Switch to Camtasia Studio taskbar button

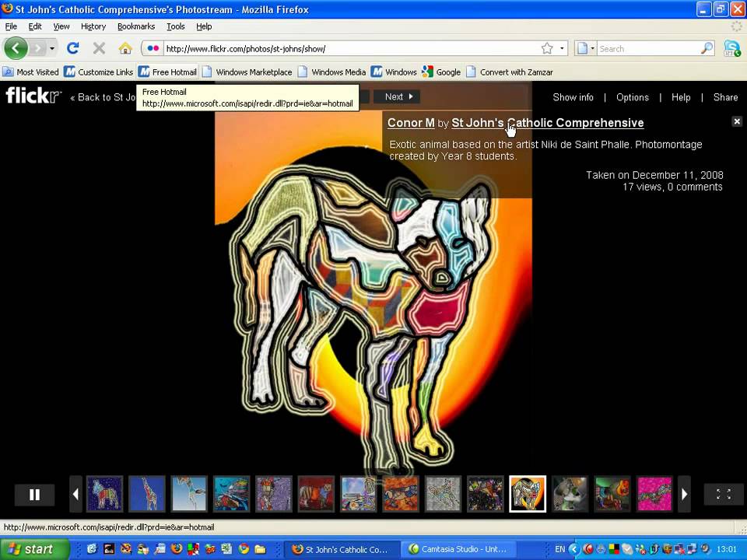458,549
